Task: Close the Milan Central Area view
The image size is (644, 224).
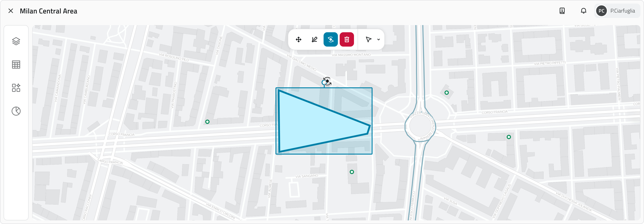Action: (x=11, y=11)
